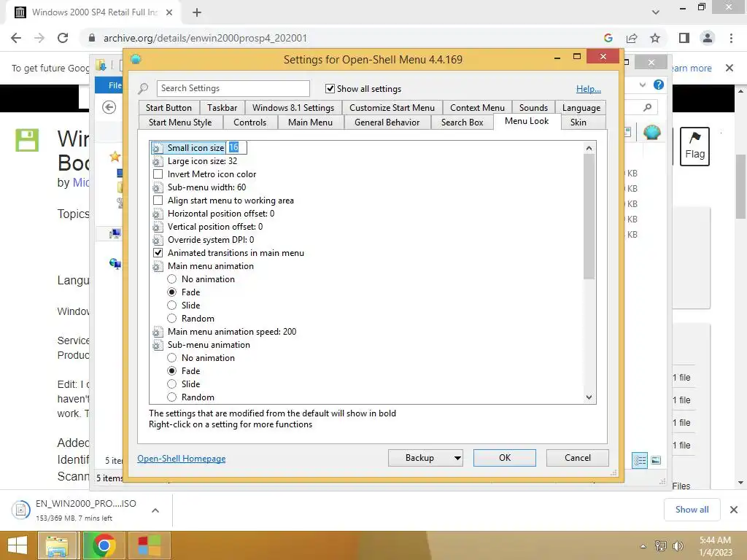This screenshot has height=560, width=747.
Task: Switch Explorer to details view icon
Action: pos(640,460)
